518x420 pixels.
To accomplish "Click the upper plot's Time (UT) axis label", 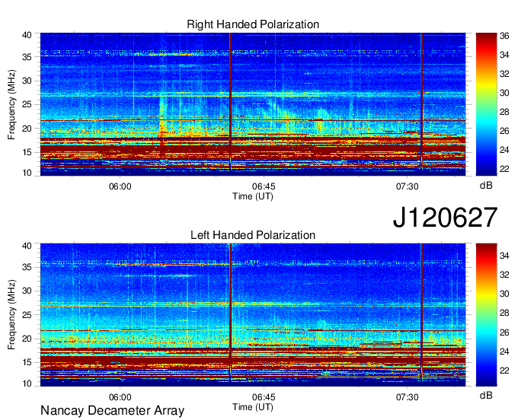I will (x=253, y=196).
